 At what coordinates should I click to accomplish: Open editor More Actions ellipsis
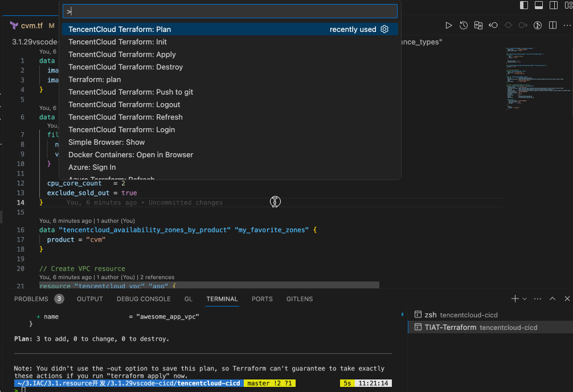click(x=567, y=25)
